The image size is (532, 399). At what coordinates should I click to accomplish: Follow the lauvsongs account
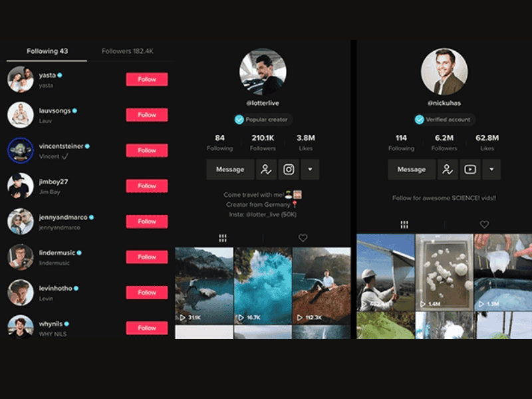[147, 115]
